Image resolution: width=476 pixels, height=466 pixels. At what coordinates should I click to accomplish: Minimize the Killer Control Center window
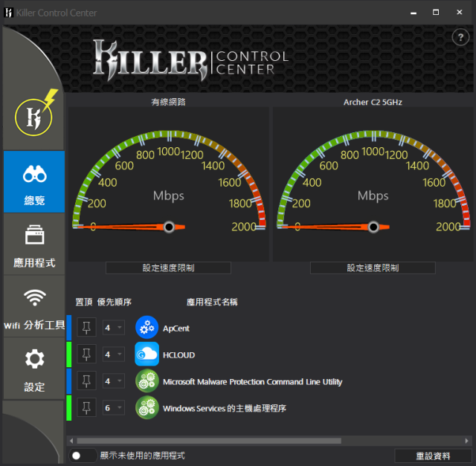tap(414, 13)
